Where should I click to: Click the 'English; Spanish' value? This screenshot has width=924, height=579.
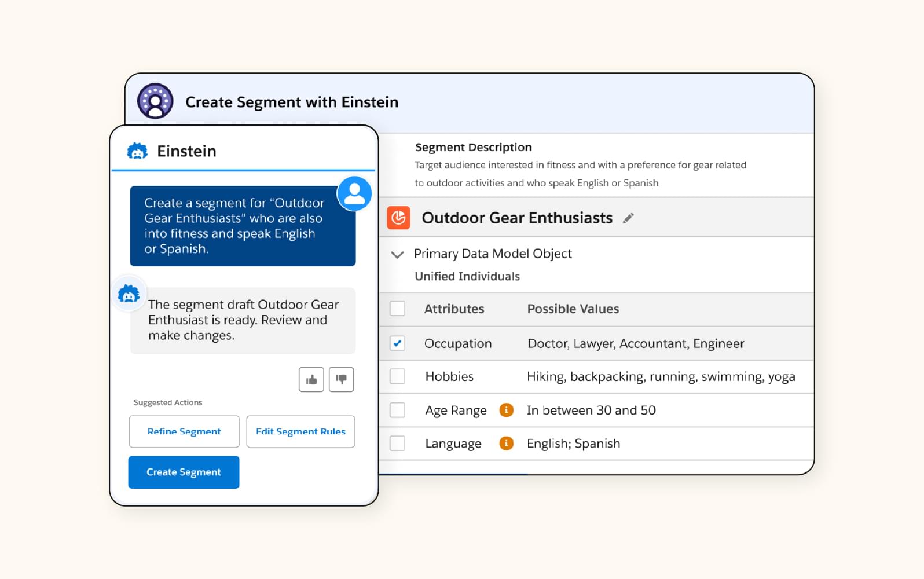(x=573, y=444)
